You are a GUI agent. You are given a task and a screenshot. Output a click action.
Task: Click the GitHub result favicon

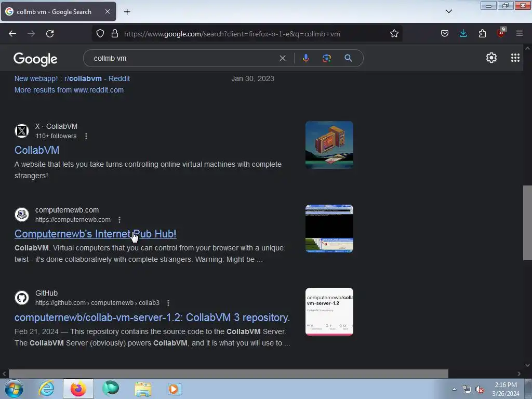click(22, 298)
